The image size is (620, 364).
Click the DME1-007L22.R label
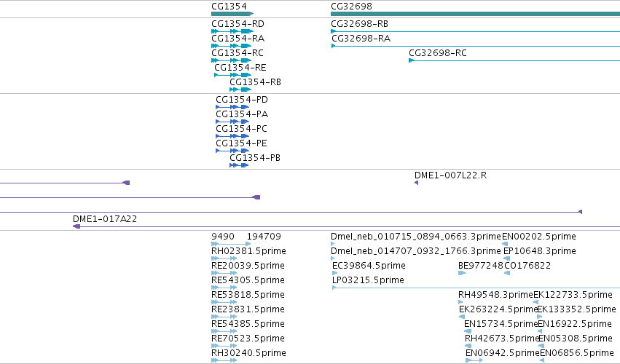[x=450, y=175]
